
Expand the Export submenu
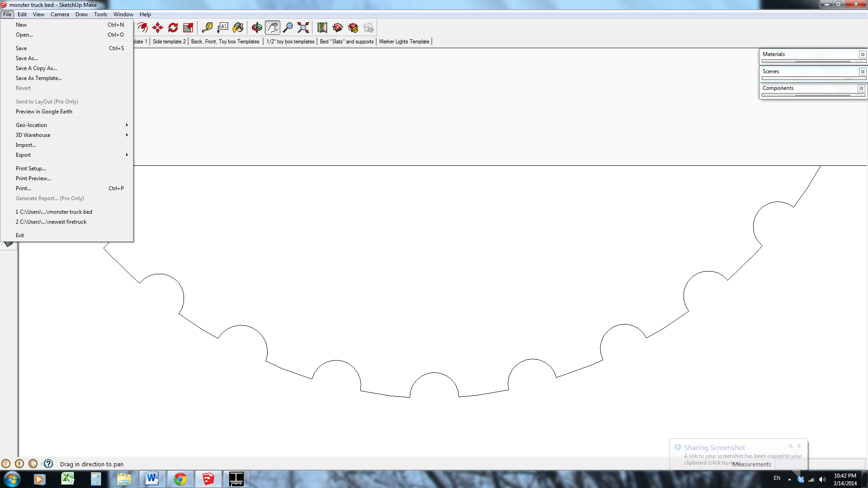(67, 155)
